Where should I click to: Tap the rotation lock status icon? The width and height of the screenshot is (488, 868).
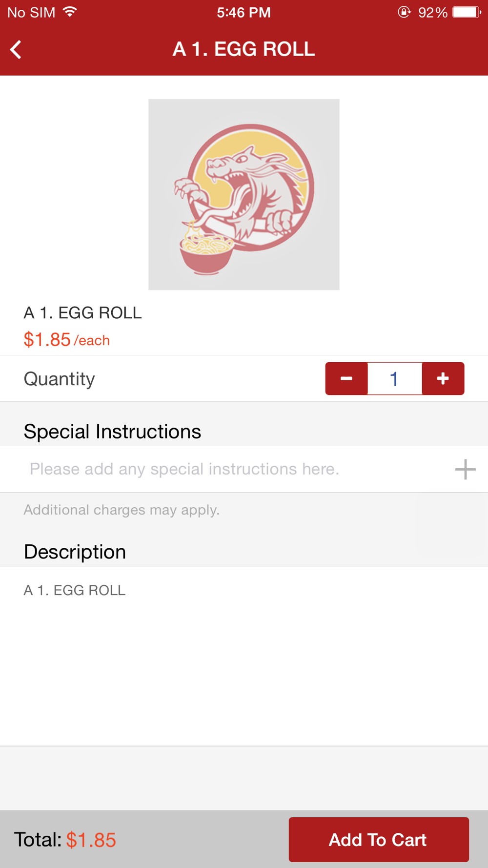coord(404,12)
